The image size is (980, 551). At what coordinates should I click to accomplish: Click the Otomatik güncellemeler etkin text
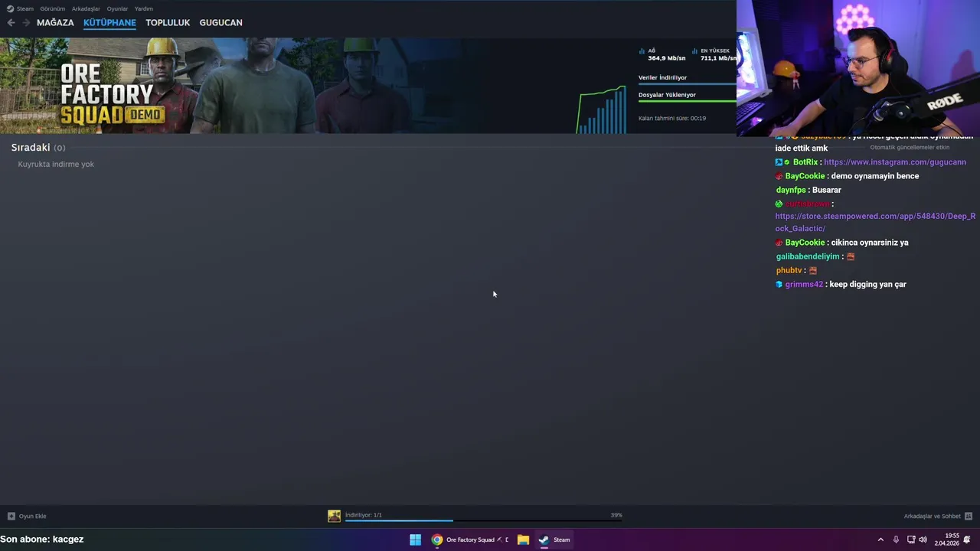(910, 148)
